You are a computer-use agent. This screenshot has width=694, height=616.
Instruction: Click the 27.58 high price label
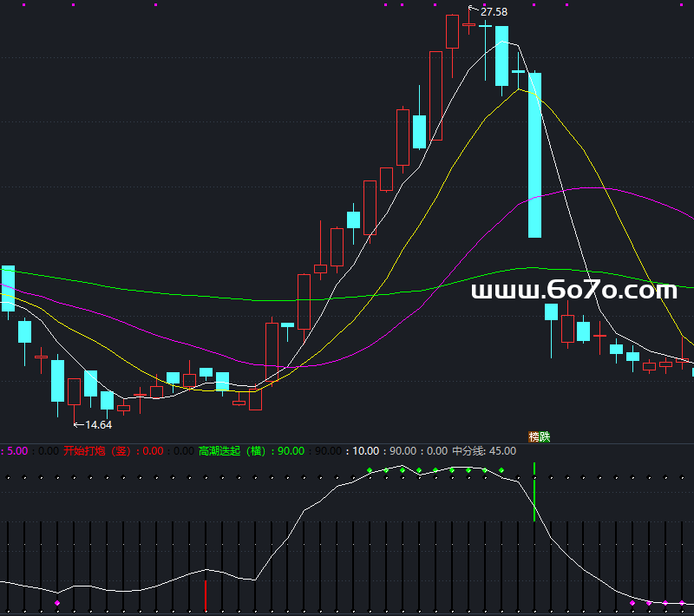tap(494, 12)
